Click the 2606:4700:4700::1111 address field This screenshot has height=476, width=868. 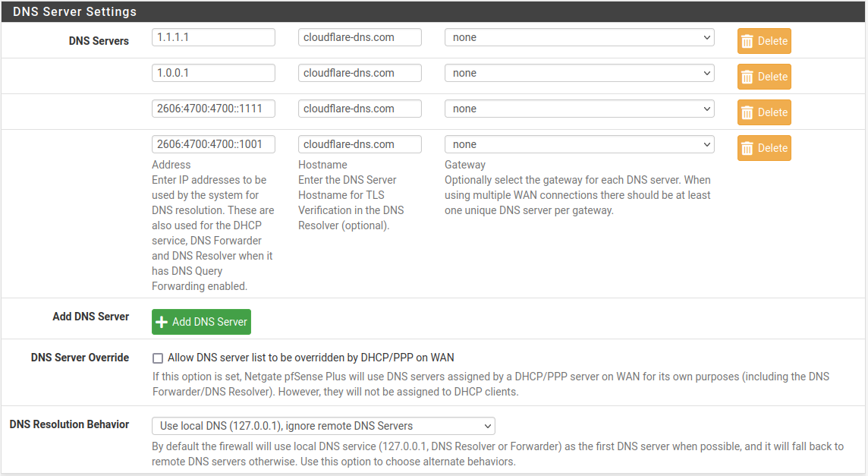click(x=213, y=109)
